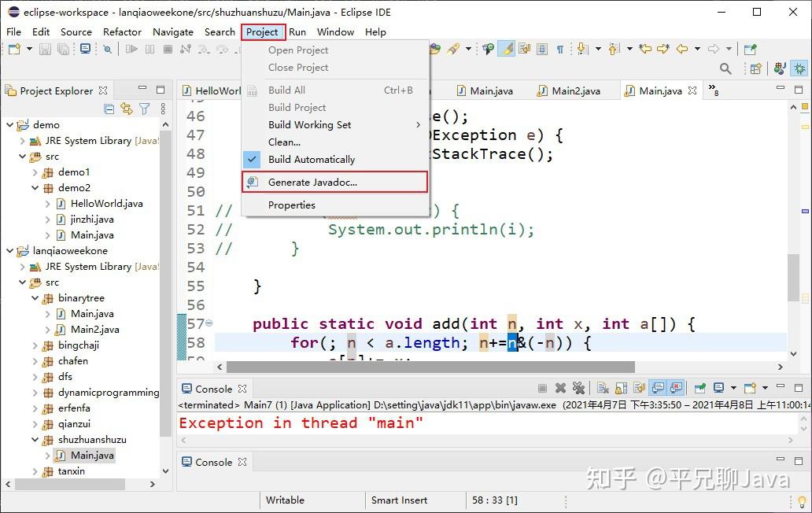Collapse All in Project Explorer toolbar
Image resolution: width=812 pixels, height=513 pixels.
pos(109,110)
